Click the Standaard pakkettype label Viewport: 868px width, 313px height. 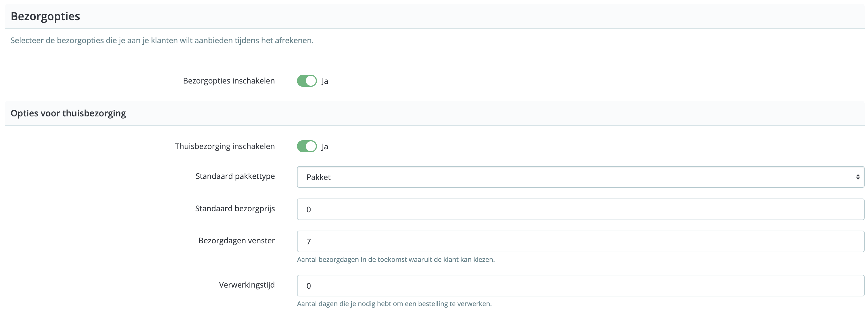click(x=235, y=176)
